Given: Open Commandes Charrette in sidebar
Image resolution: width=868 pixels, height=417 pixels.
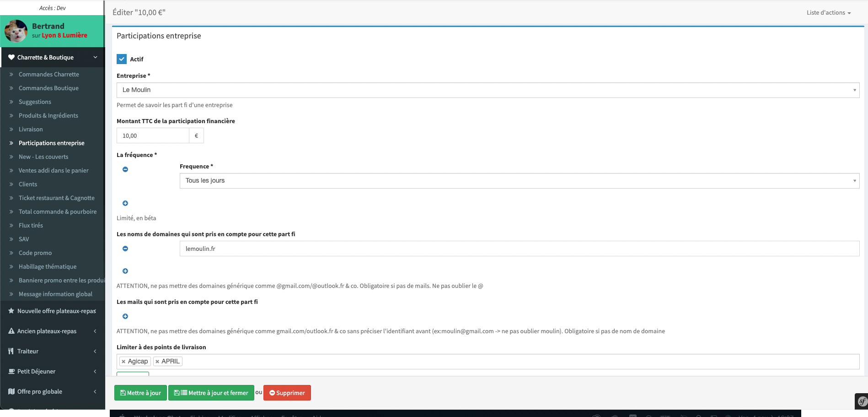Looking at the screenshot, I should [49, 74].
